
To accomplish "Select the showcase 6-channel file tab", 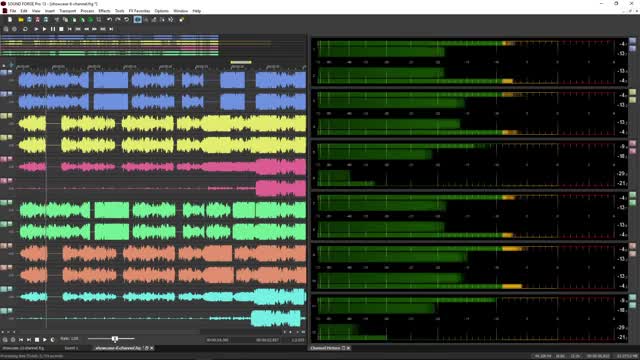I will coord(118,348).
